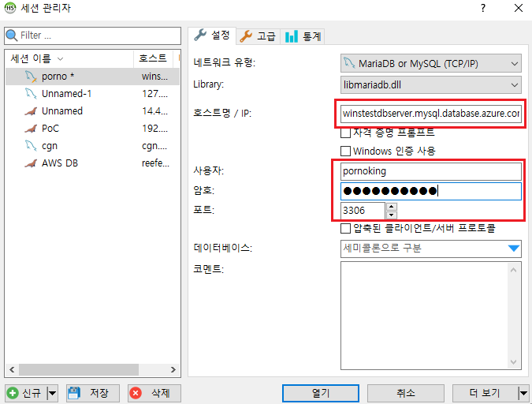
Task: Enable Windows 인증 사용 checkbox
Action: [x=345, y=151]
